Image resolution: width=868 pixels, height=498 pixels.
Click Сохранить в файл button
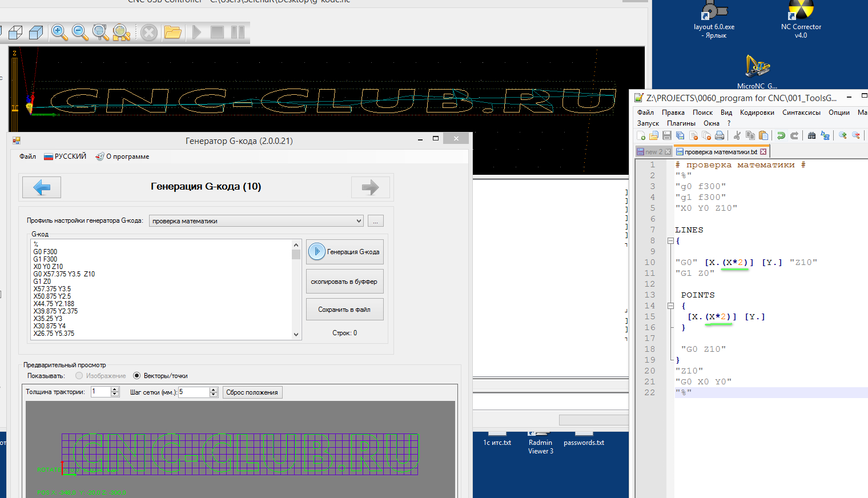point(345,310)
